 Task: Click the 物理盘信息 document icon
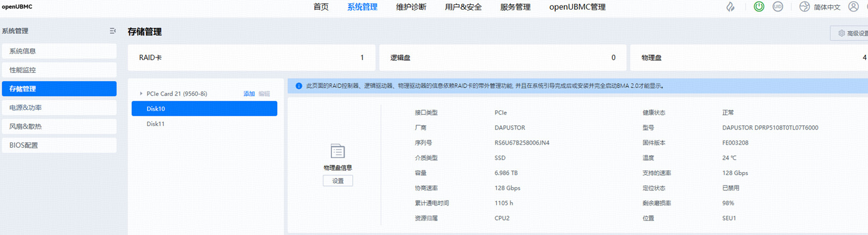(x=338, y=151)
